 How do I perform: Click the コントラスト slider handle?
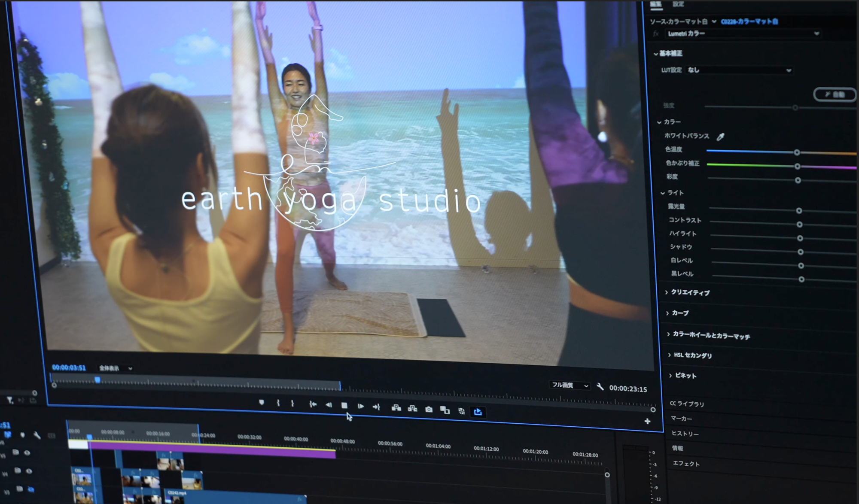pyautogui.click(x=799, y=225)
